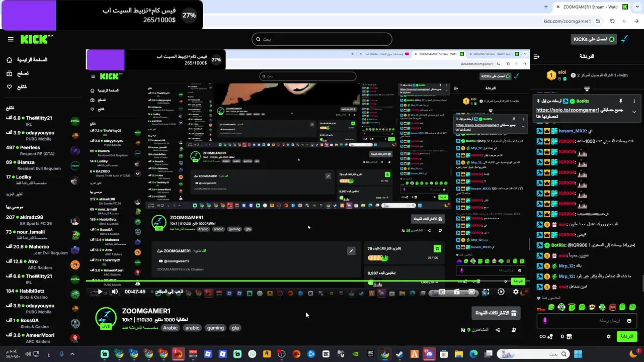Open the hamburger menu beside KICK logo
The height and width of the screenshot is (362, 644).
point(10,39)
